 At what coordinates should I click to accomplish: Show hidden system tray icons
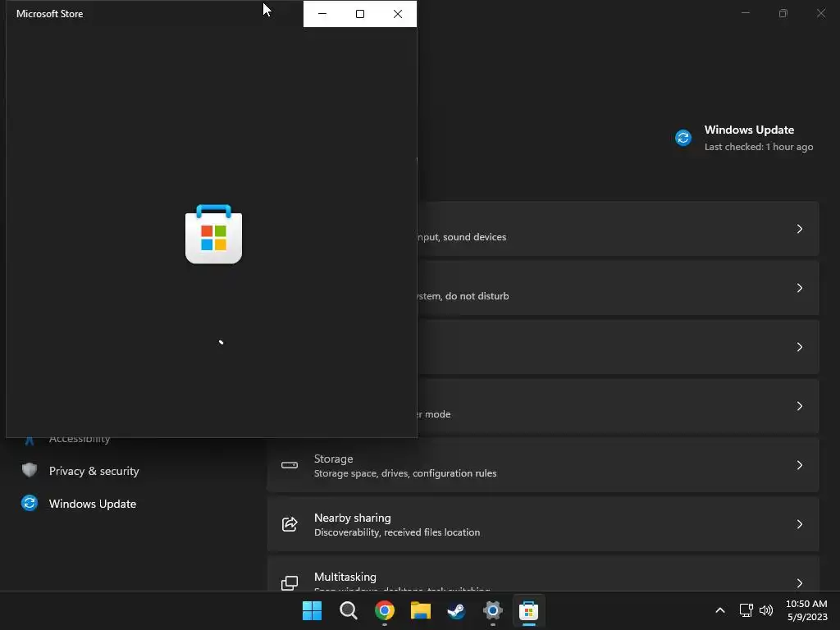[720, 610]
